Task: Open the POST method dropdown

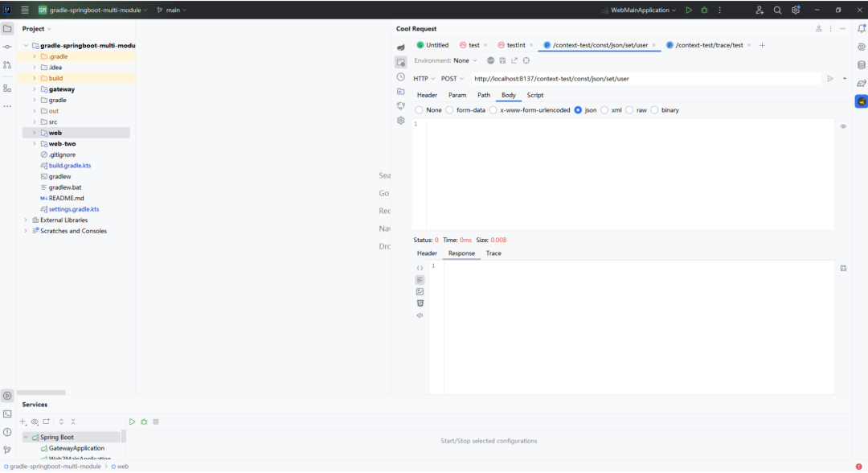Action: point(452,77)
